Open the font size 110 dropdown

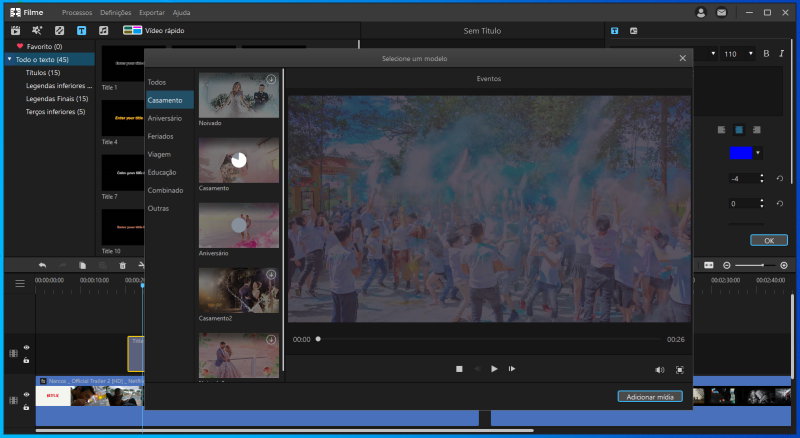click(751, 54)
